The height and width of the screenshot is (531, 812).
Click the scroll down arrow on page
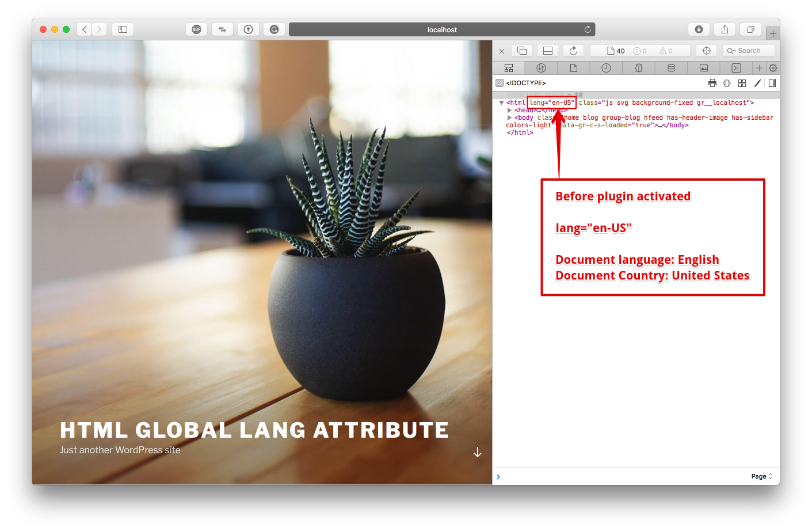(478, 453)
